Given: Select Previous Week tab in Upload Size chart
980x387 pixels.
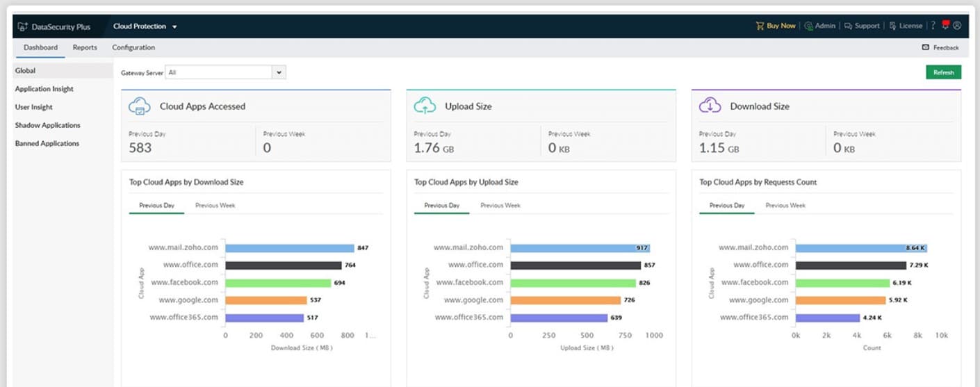Looking at the screenshot, I should tap(500, 206).
